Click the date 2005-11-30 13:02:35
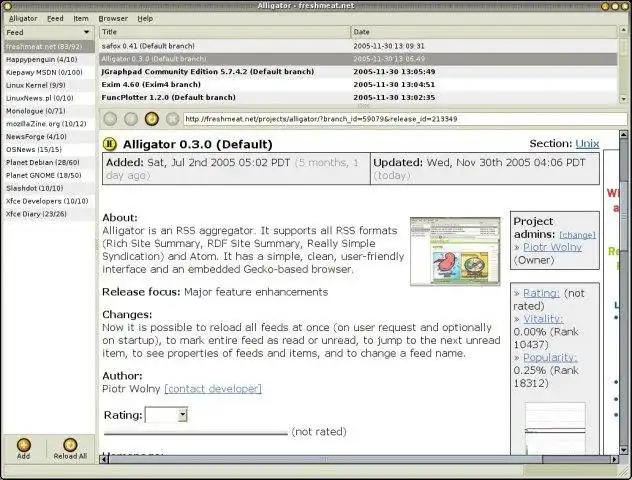This screenshot has width=632, height=480. click(394, 98)
